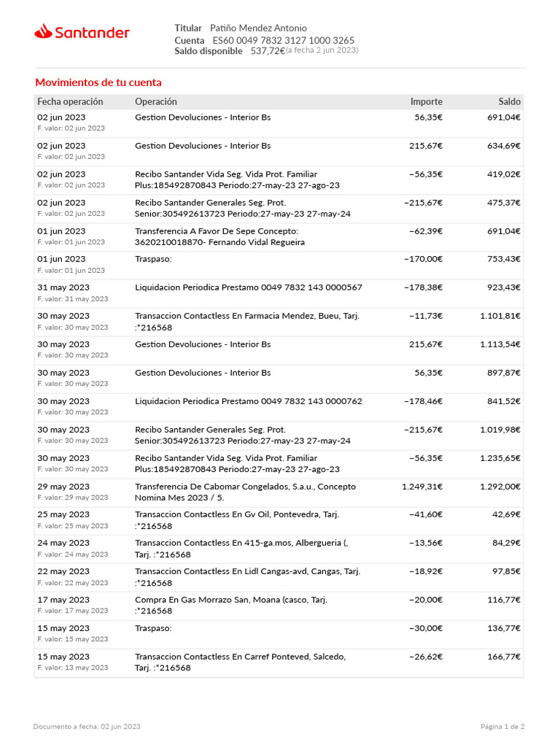Screen dimensions: 560x747
Task: Select the -170,00€ Traspaso row
Action: click(279, 265)
